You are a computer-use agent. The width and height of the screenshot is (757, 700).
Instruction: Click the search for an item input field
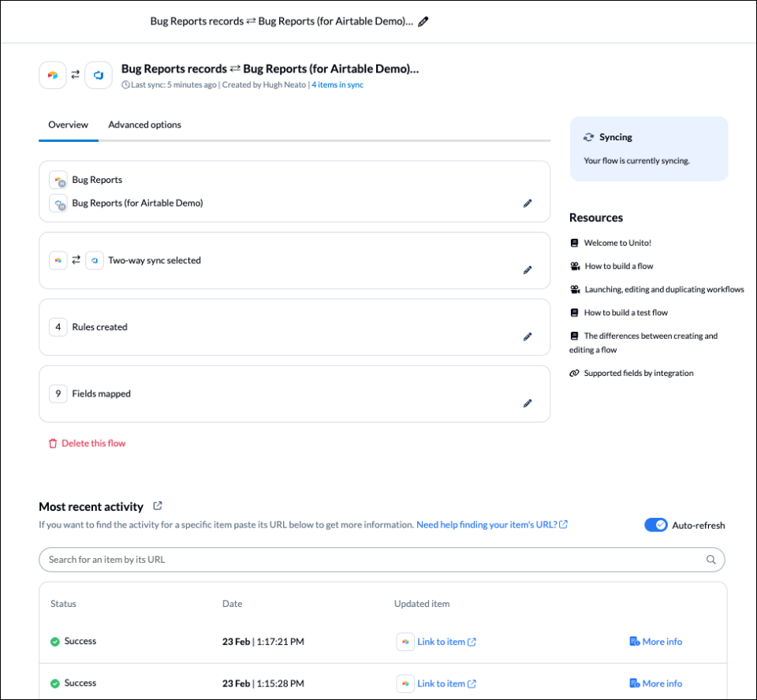315,559
